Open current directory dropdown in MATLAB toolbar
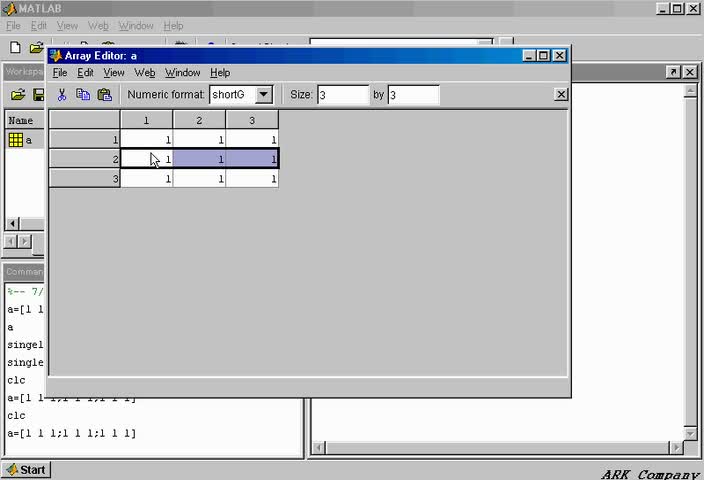Image resolution: width=704 pixels, height=480 pixels. pos(484,43)
